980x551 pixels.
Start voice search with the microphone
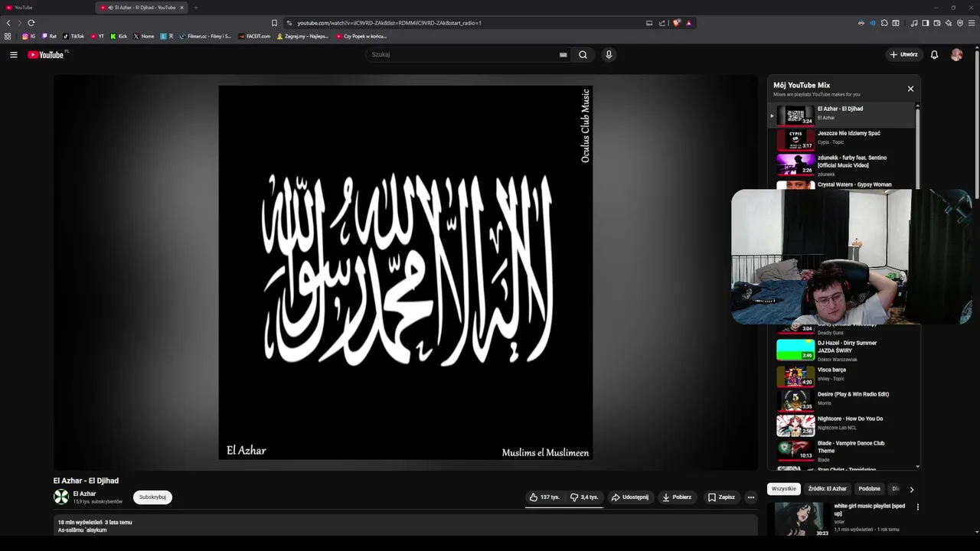[x=609, y=54]
